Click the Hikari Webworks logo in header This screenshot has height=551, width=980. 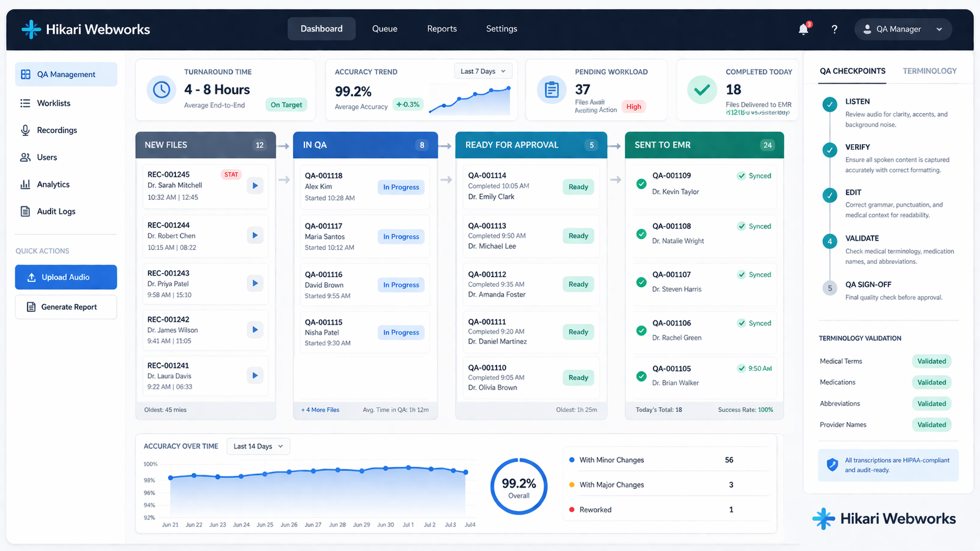click(86, 29)
